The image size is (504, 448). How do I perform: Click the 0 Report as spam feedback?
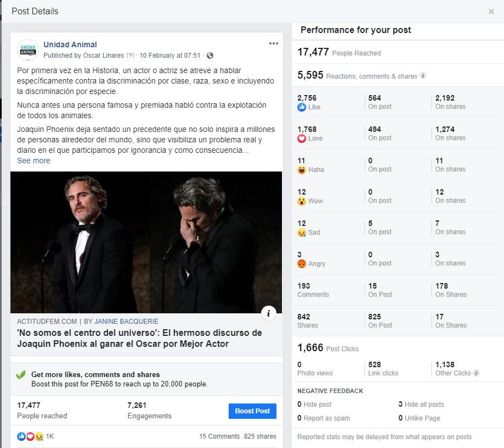pos(324,418)
